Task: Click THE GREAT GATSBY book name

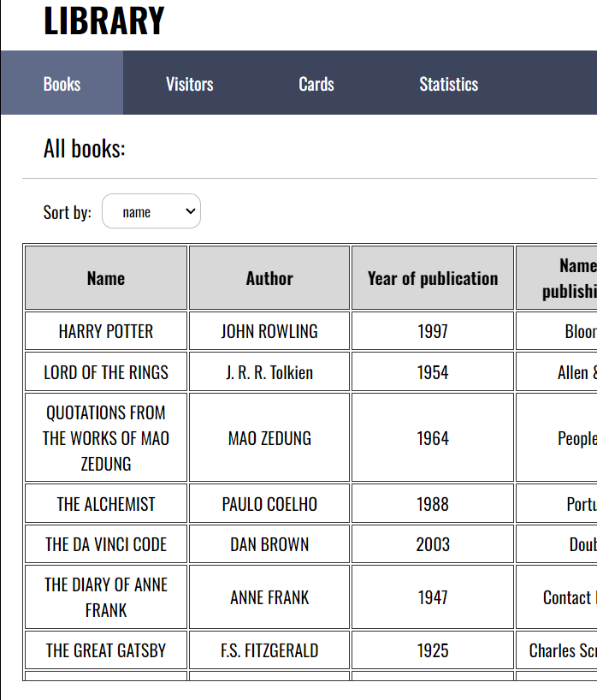Action: 106,650
